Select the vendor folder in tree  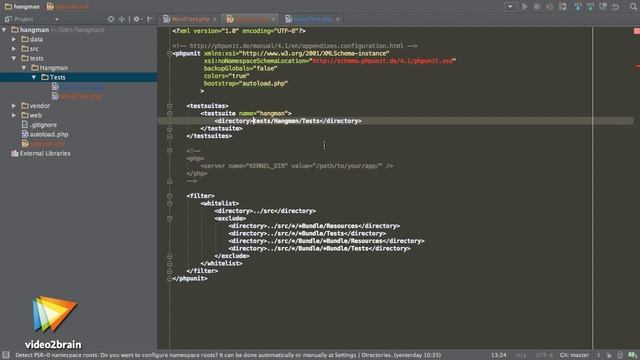(x=36, y=106)
